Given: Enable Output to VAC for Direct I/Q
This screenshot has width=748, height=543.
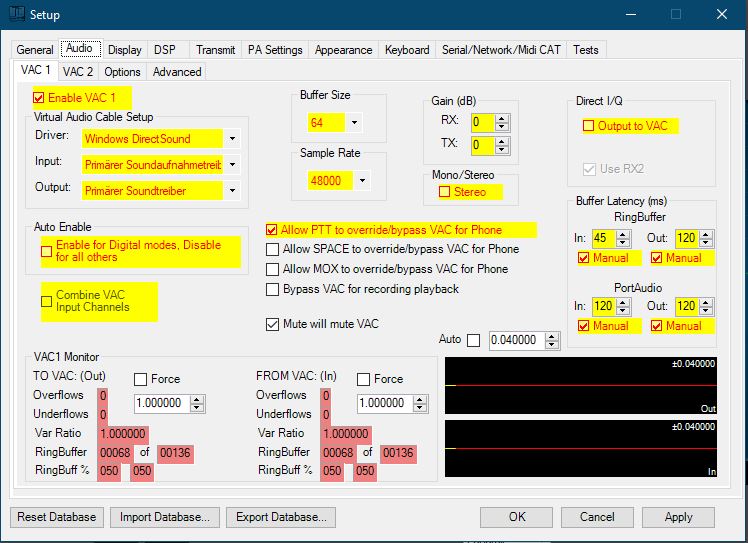Looking at the screenshot, I should [x=588, y=126].
